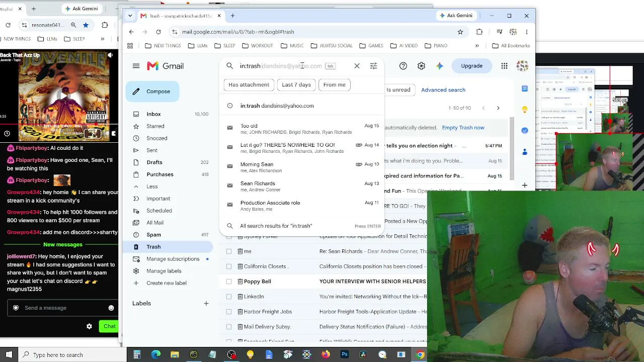
Task: Open MUSIC bookmarks folder
Action: 292,46
